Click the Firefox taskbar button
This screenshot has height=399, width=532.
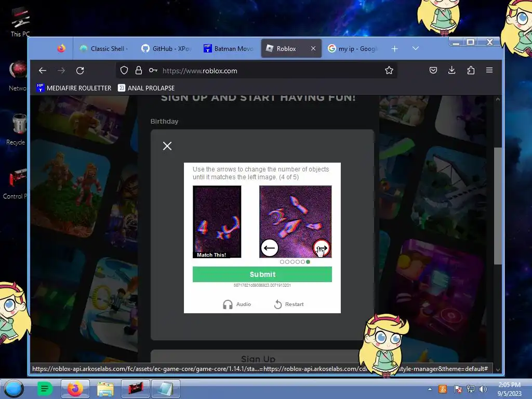[75, 389]
